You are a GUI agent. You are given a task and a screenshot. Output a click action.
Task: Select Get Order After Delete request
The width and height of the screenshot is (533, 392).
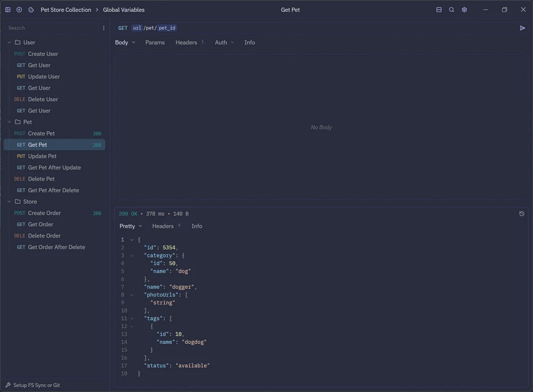(x=54, y=247)
